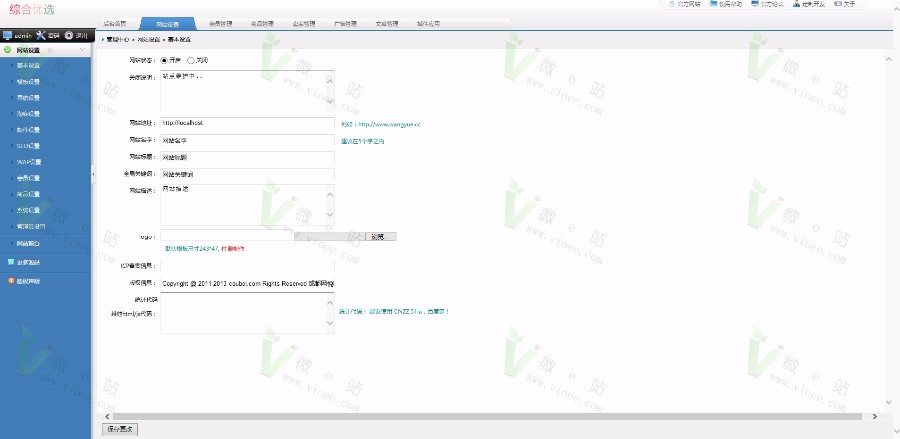Open the 插件应用 tab

tap(428, 24)
